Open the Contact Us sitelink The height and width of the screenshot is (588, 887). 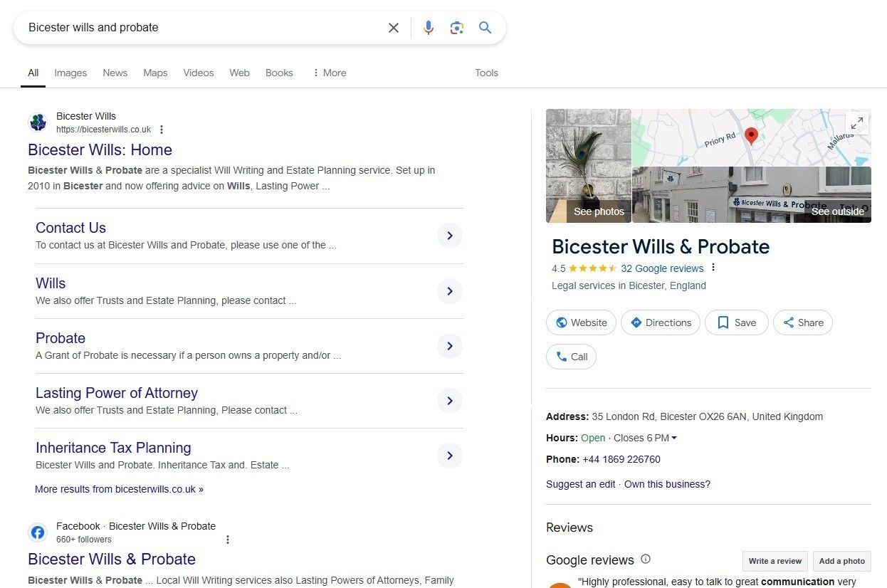tap(70, 228)
